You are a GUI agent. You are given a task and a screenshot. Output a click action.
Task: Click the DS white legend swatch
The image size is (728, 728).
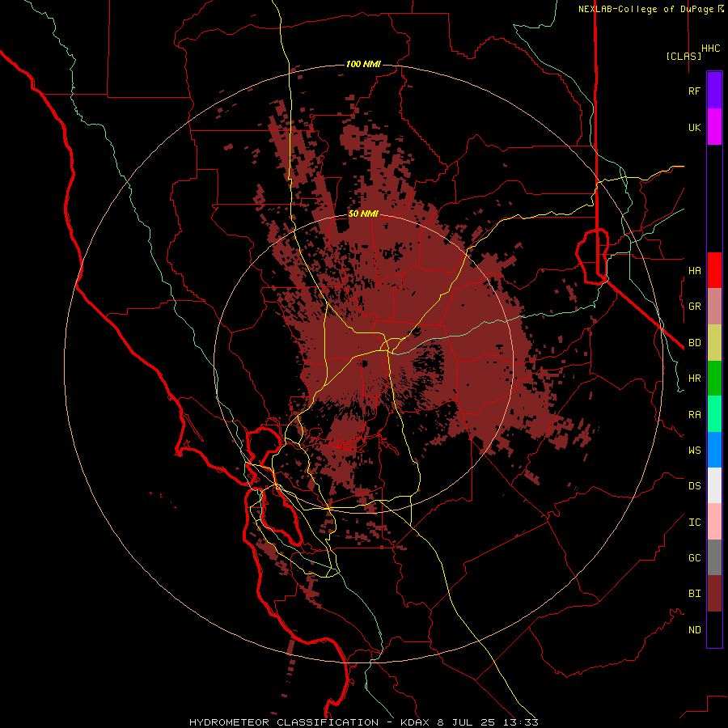(x=714, y=485)
